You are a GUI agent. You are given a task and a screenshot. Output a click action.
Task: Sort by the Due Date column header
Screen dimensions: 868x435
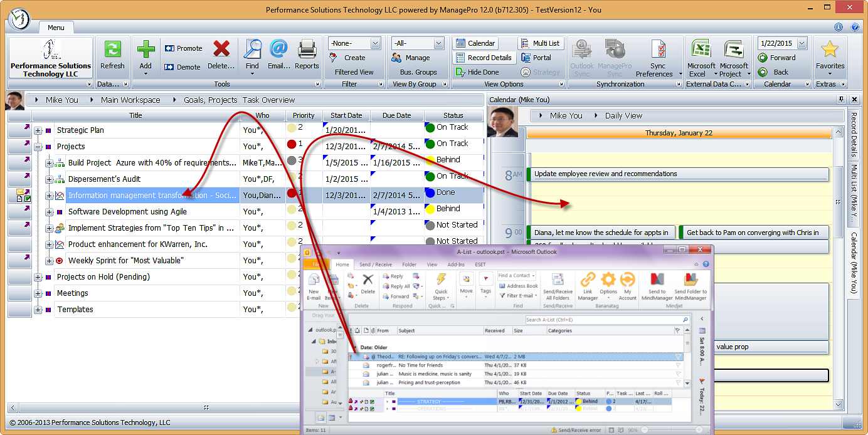pyautogui.click(x=397, y=115)
